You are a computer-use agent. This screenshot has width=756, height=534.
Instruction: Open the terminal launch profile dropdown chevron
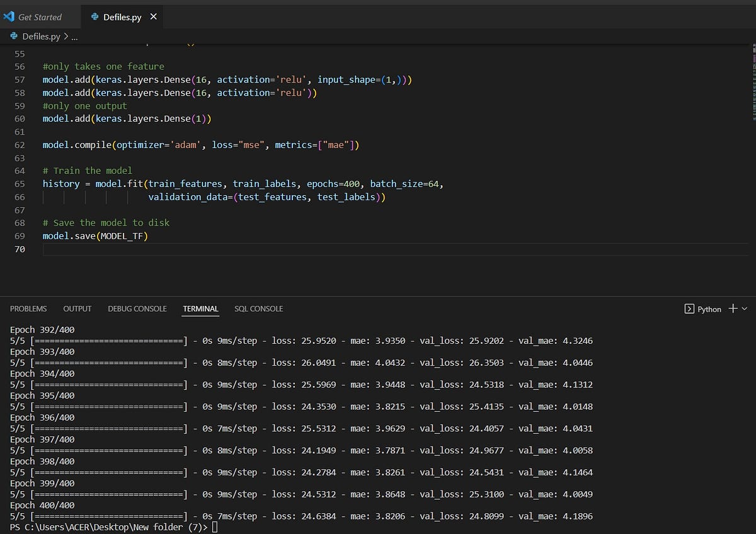[745, 309]
